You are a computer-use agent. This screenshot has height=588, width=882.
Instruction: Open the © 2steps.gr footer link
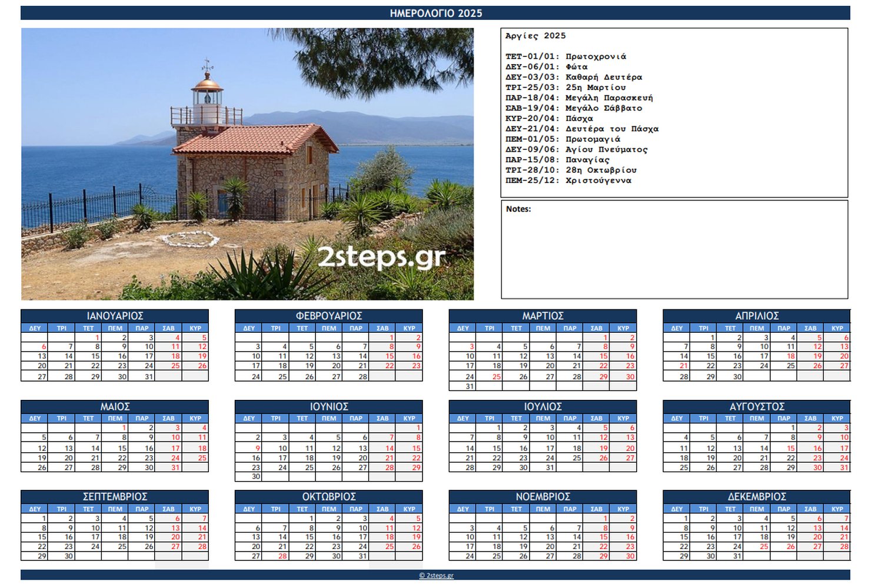[436, 576]
